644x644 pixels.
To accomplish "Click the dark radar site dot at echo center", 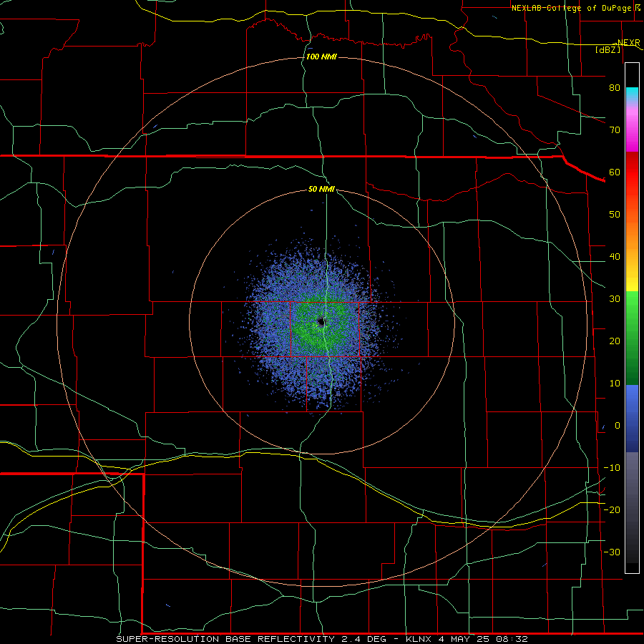I will click(x=321, y=323).
